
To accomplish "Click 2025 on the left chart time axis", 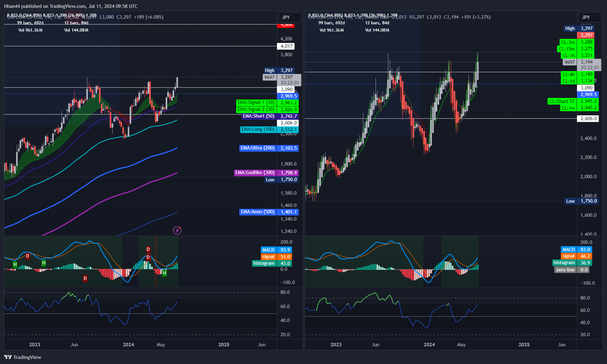I will [x=224, y=345].
